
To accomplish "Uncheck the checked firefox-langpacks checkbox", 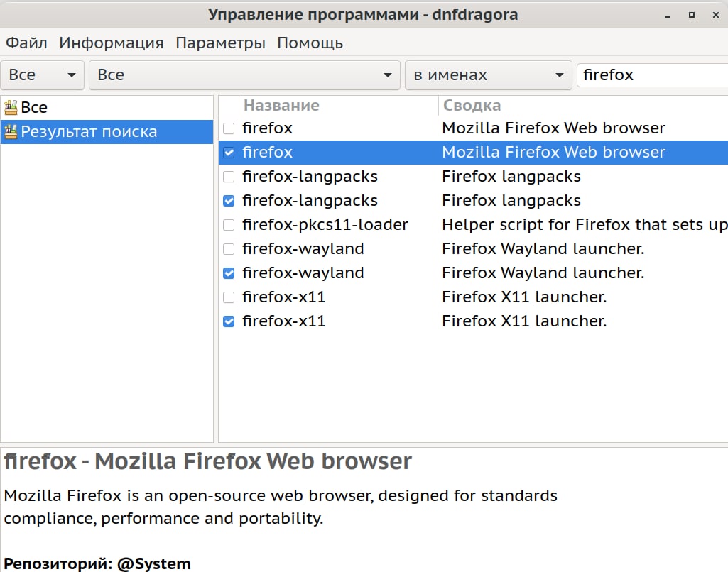I will point(229,201).
